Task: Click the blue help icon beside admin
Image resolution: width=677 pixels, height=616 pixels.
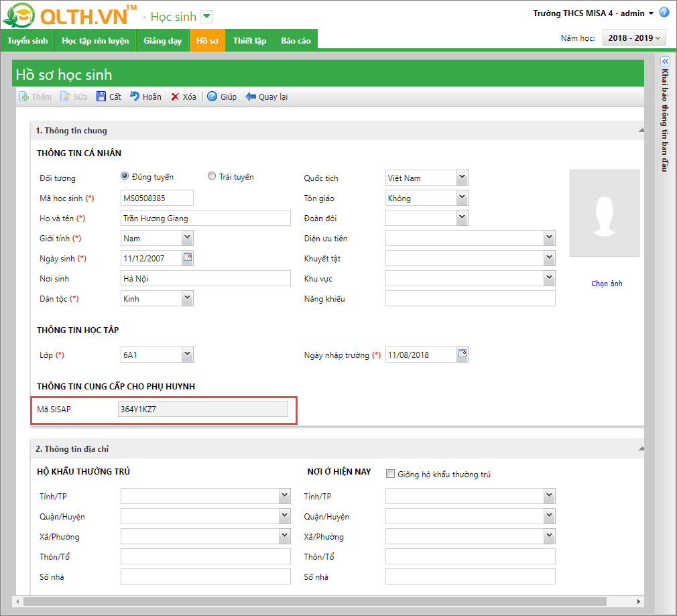Action: 664,13
